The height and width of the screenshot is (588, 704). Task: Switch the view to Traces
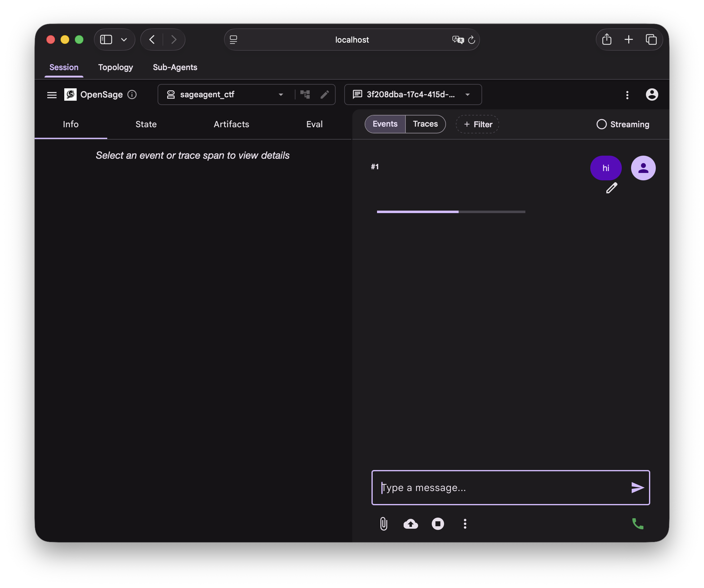(426, 124)
